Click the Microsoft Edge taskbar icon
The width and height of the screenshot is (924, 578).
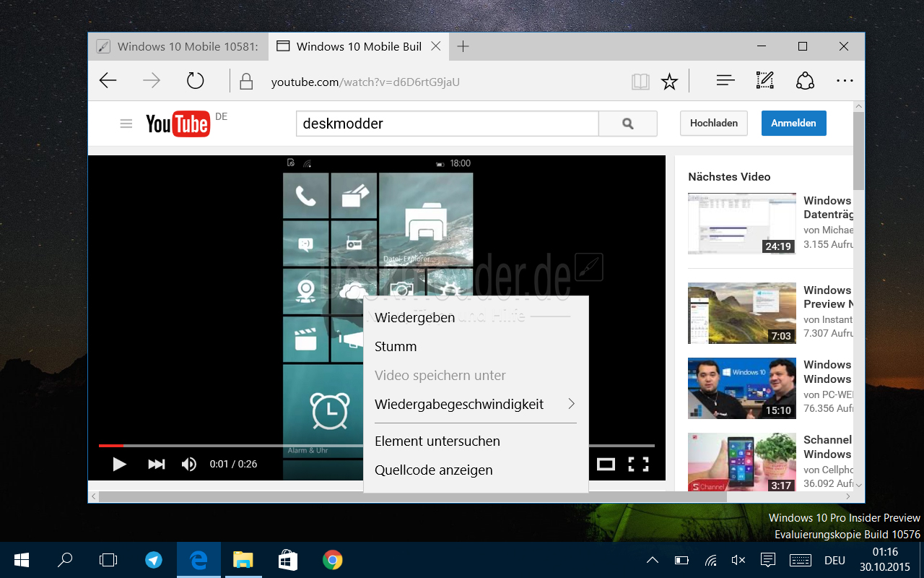(199, 560)
